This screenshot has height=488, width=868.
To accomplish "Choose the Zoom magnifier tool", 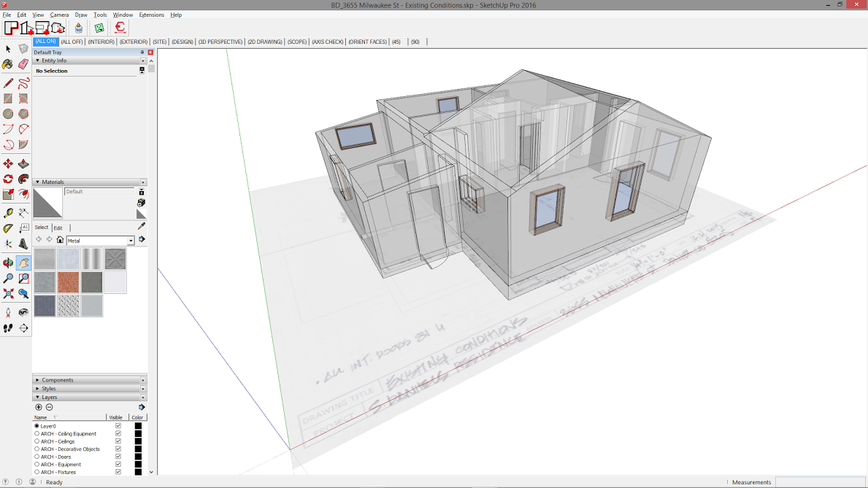I will coord(8,279).
